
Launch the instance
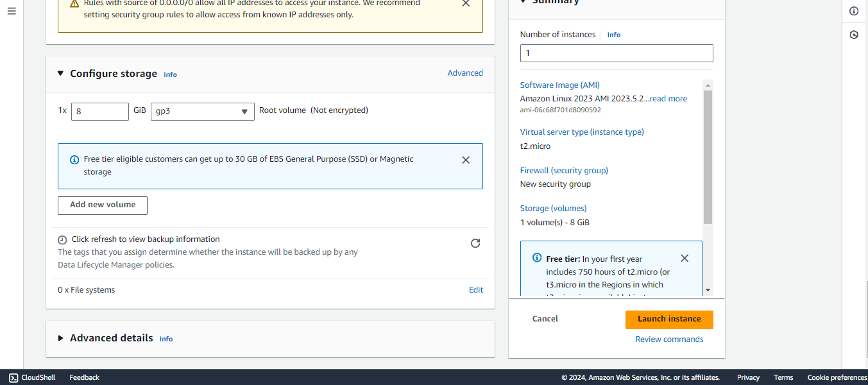[x=669, y=319]
